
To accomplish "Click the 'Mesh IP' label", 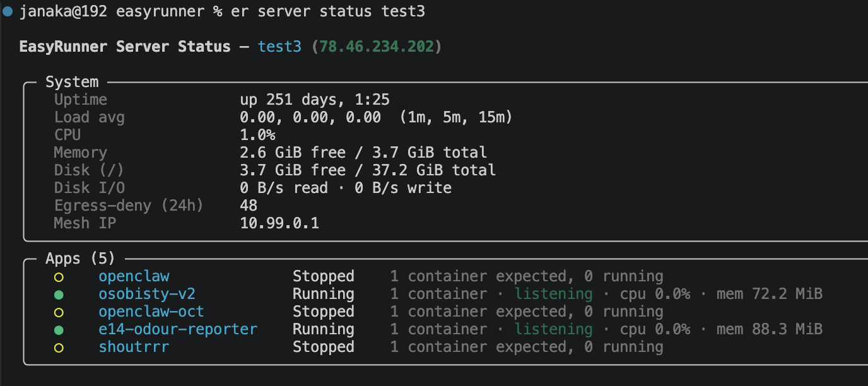I will click(x=85, y=223).
